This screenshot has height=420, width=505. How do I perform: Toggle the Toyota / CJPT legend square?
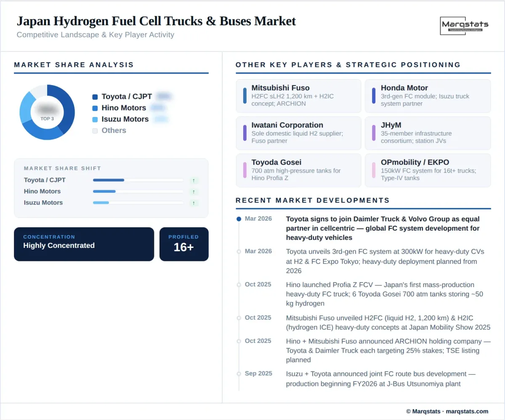[95, 96]
